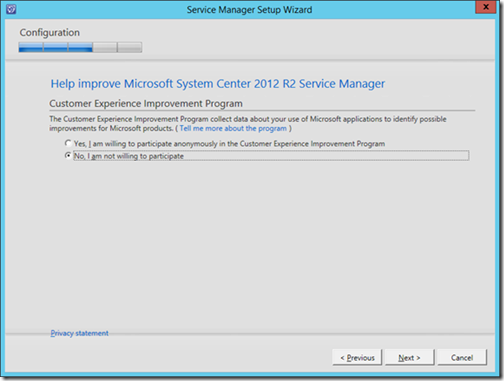Open Tell me more about the program link
This screenshot has height=381, width=504.
[233, 128]
